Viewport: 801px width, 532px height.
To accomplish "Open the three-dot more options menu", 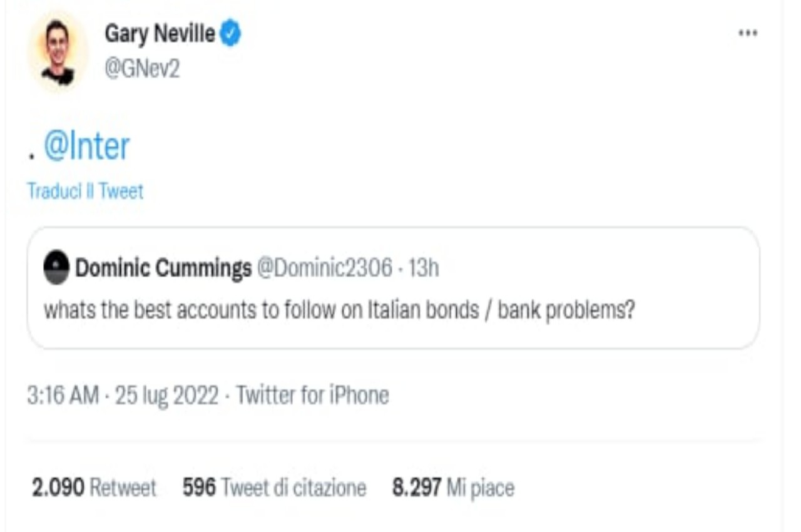I will 748,33.
